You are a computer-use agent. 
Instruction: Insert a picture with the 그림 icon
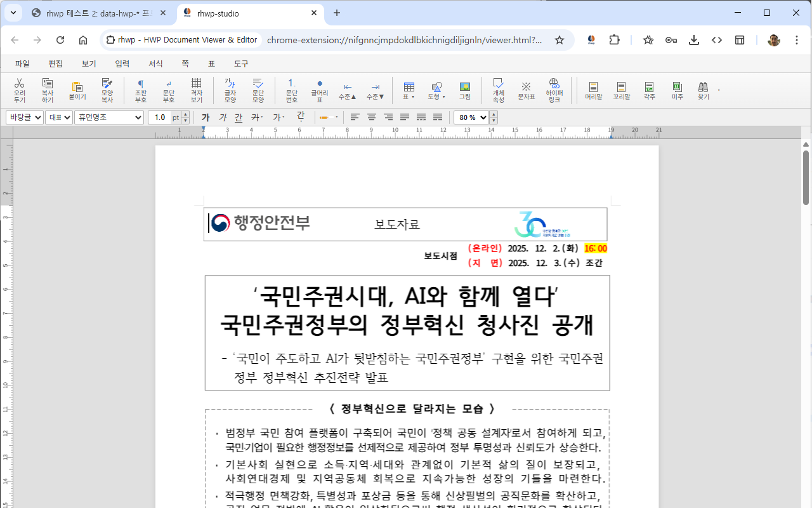[x=465, y=90]
